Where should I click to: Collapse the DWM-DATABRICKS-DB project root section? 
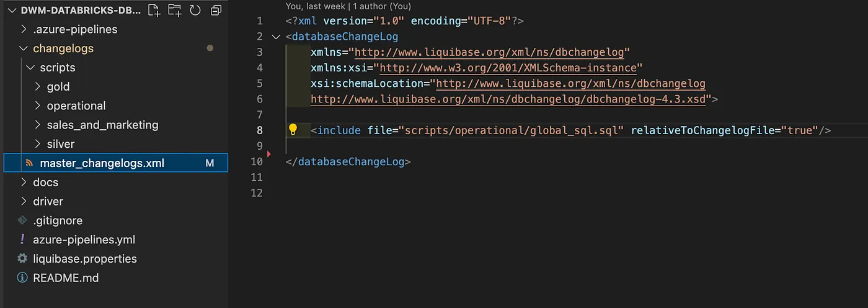tap(10, 10)
